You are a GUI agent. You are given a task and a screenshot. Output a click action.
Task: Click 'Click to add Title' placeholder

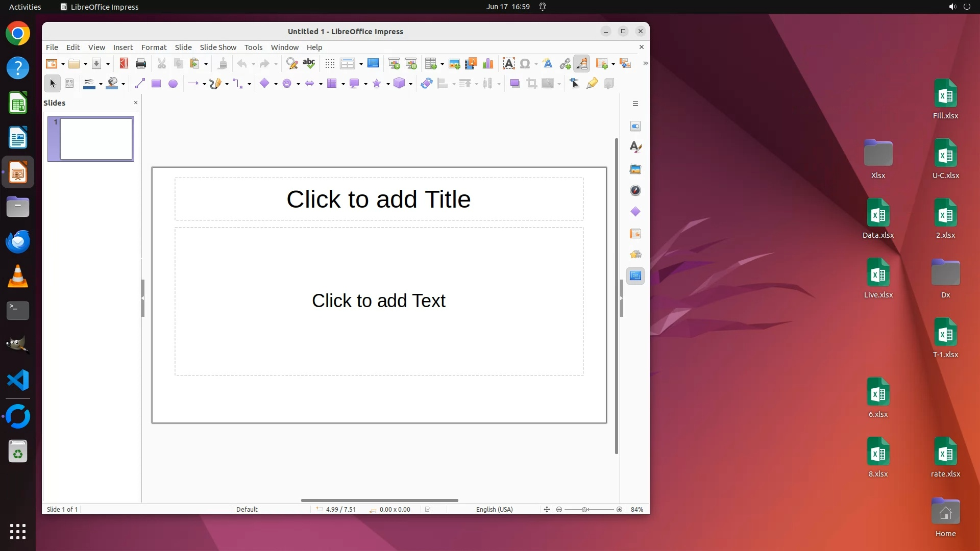(378, 199)
